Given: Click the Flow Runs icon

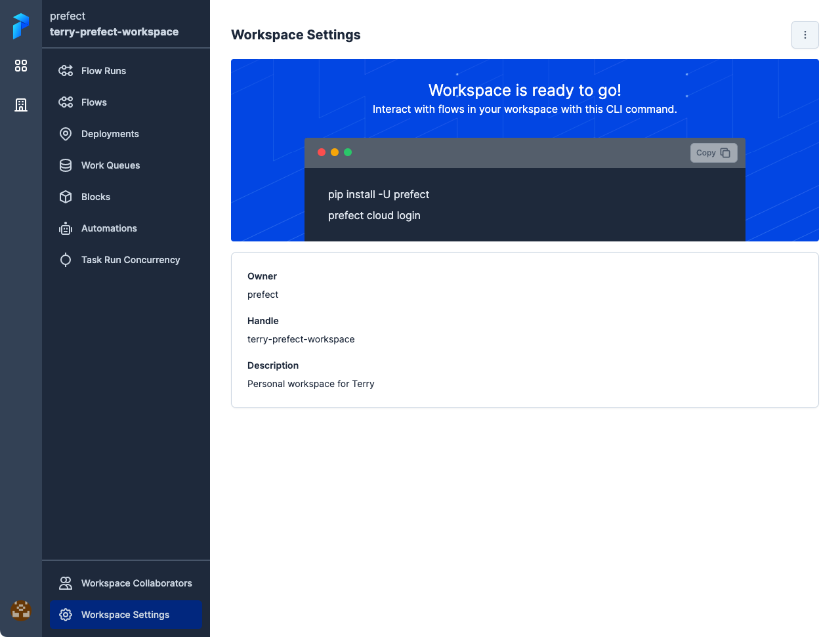Looking at the screenshot, I should point(66,71).
